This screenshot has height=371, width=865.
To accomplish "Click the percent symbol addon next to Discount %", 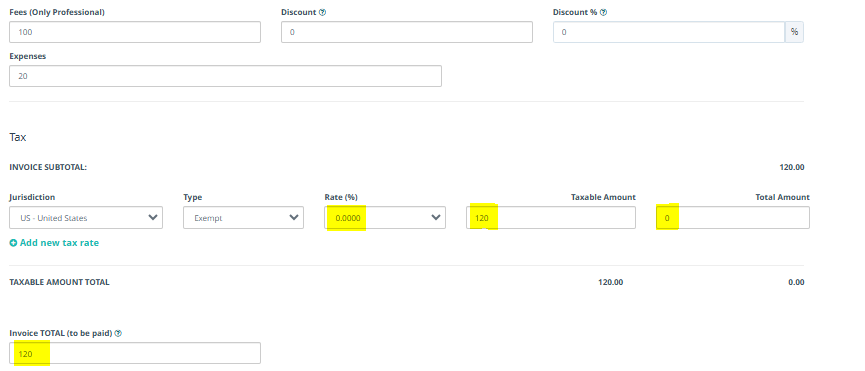I will 794,32.
